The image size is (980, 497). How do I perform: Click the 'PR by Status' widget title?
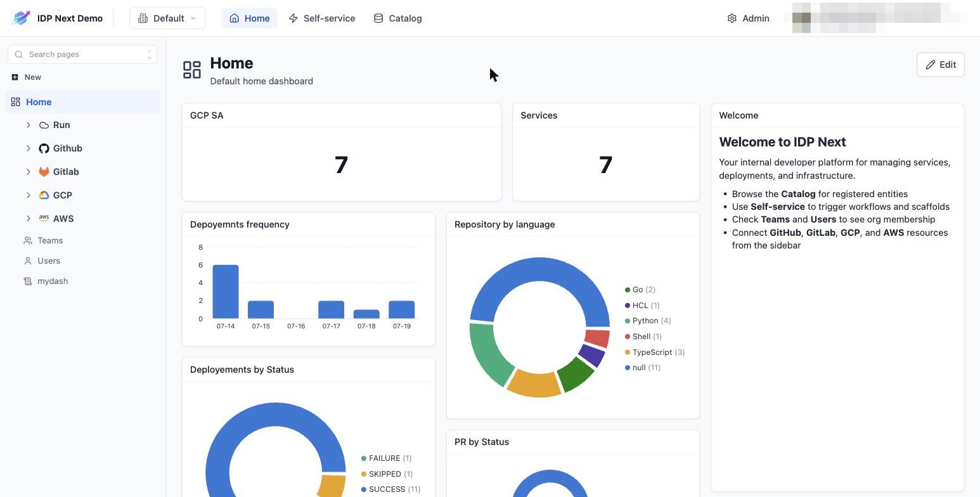(482, 442)
